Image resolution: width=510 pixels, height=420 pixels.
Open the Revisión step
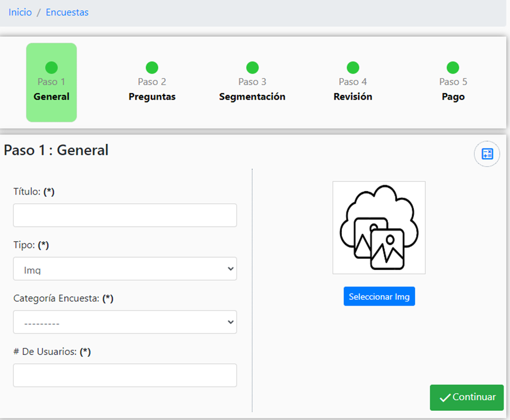point(353,97)
